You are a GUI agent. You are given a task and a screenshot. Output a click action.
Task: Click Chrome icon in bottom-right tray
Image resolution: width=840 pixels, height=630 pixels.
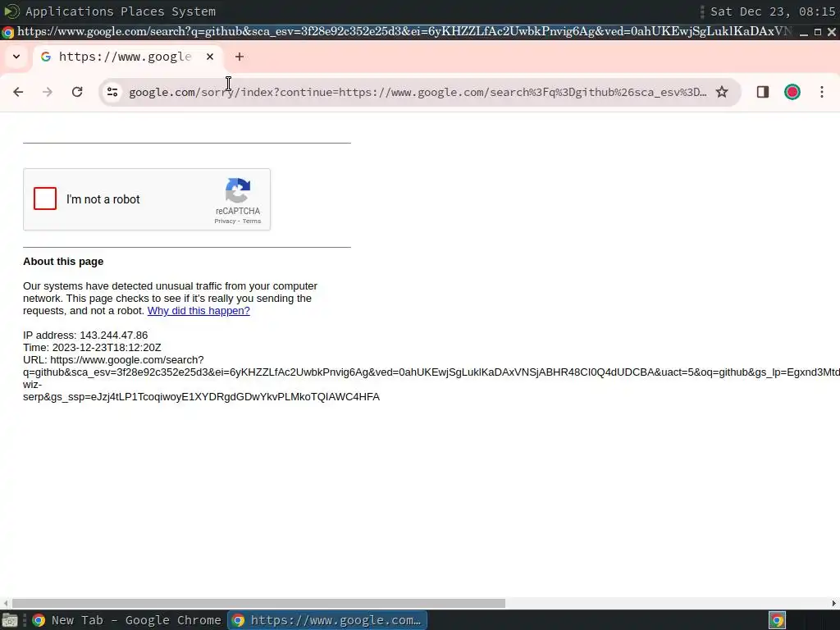coord(778,620)
